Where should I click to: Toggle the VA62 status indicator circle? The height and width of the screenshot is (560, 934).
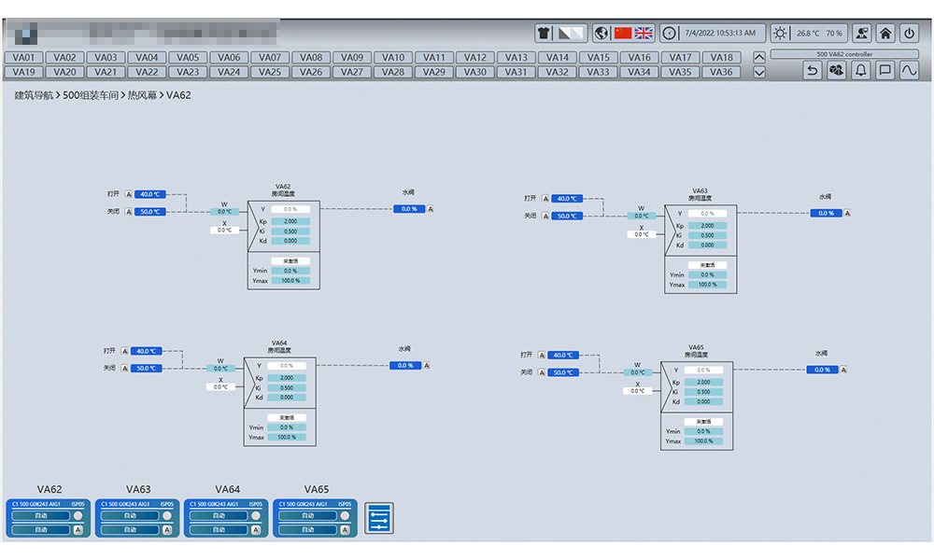point(78,515)
